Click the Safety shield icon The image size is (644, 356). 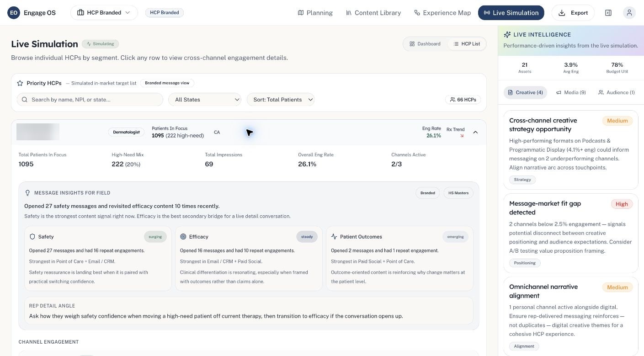coord(32,237)
